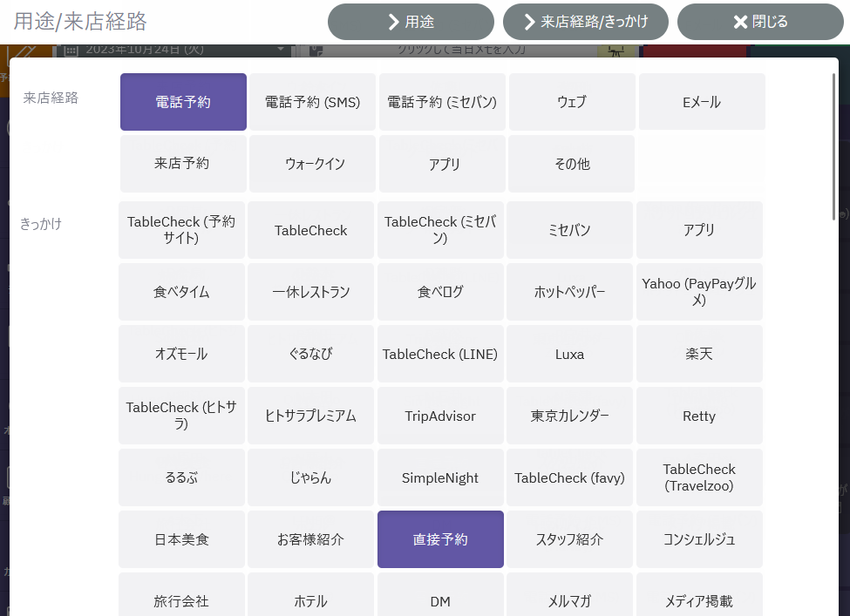Select the 一休レストラン tile
Screen dimensions: 850x616
click(310, 292)
